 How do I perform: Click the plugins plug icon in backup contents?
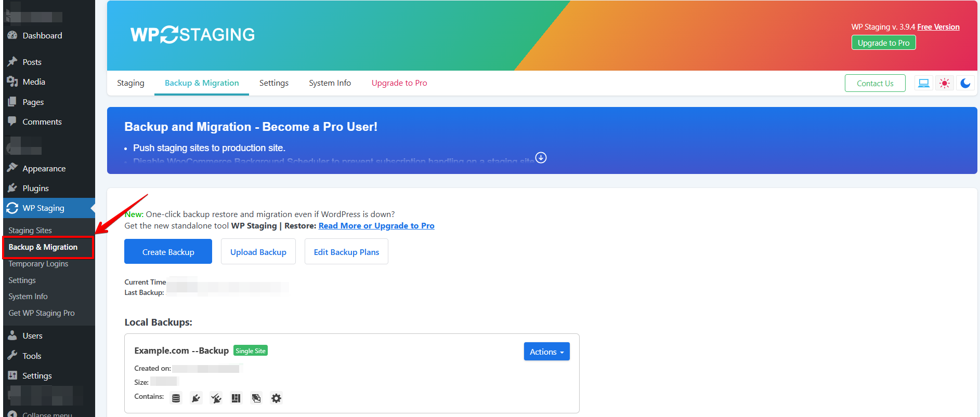[196, 398]
